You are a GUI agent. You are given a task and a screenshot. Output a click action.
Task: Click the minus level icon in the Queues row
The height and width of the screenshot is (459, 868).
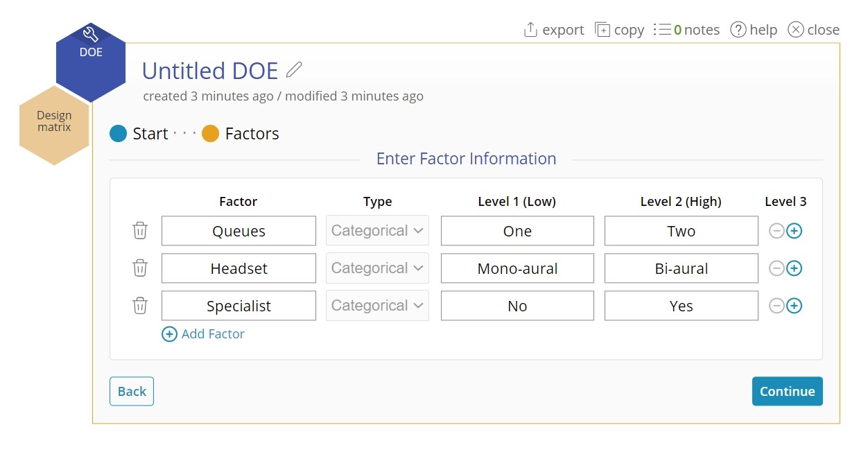776,231
